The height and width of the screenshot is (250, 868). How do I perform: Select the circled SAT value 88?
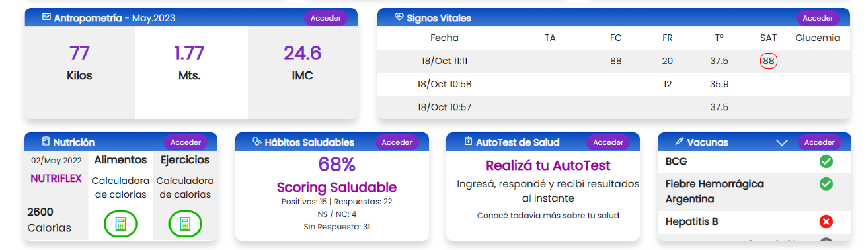pyautogui.click(x=770, y=61)
